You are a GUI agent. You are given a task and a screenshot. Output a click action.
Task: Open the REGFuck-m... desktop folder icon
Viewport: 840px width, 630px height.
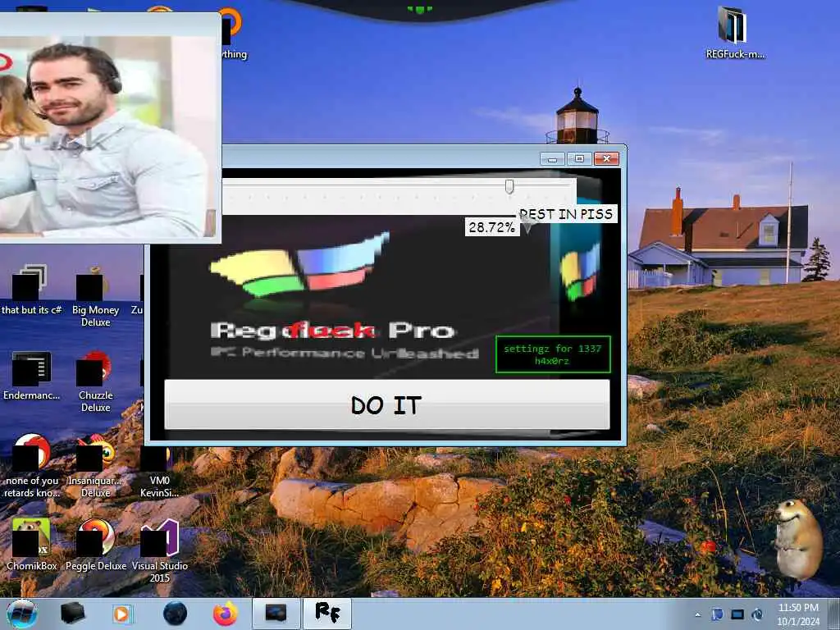(x=734, y=33)
